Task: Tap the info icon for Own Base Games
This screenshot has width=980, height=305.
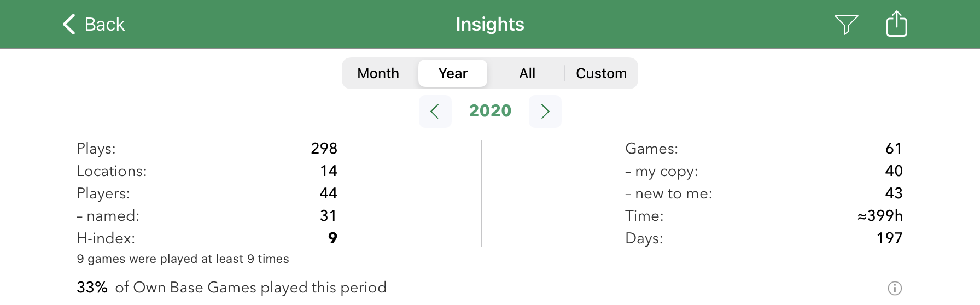Action: (x=894, y=288)
